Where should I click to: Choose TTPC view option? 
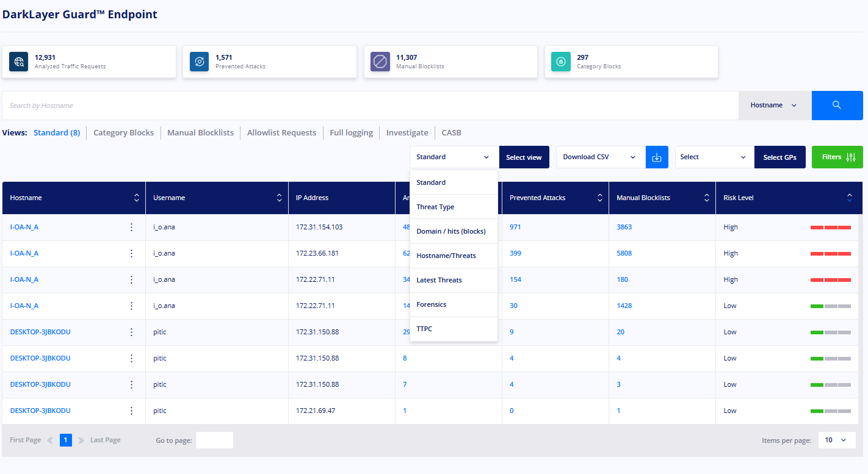454,329
